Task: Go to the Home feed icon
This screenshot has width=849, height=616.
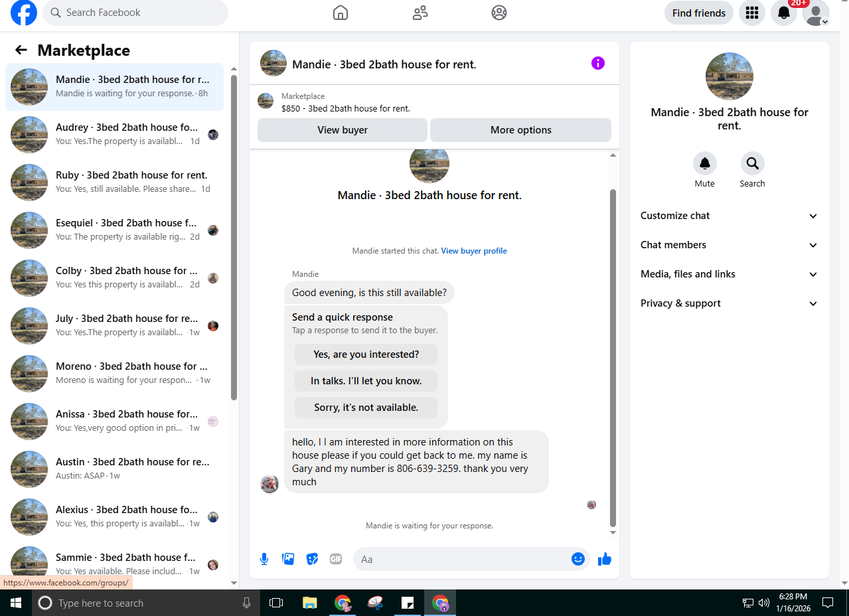Action: coord(341,13)
